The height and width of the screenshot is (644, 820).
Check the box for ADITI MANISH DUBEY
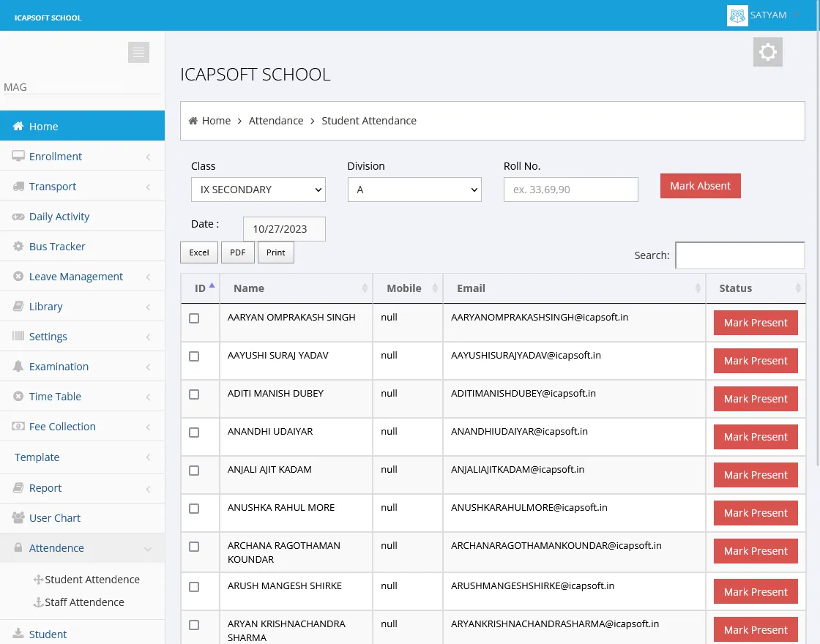pyautogui.click(x=194, y=394)
